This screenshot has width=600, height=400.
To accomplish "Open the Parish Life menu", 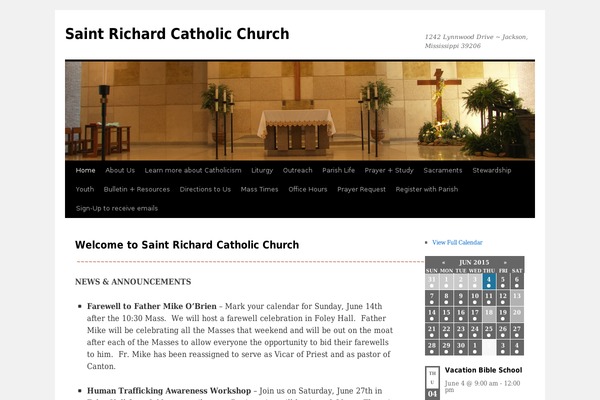I will click(338, 170).
